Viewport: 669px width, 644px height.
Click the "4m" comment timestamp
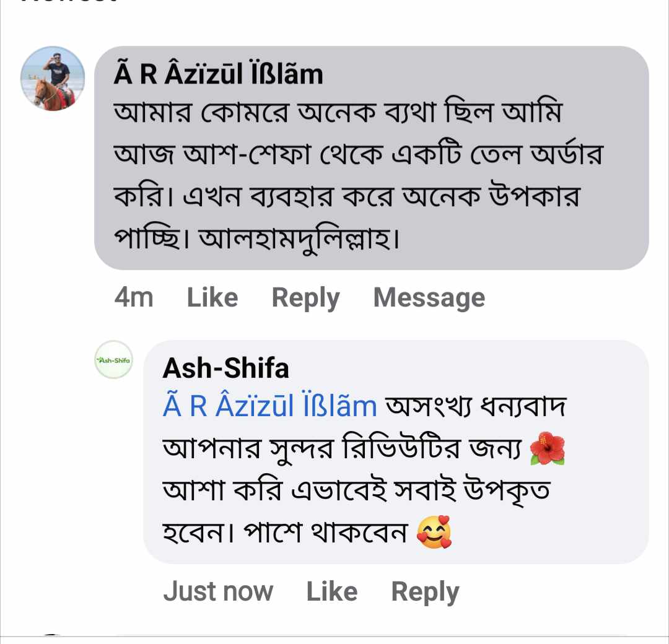[134, 298]
